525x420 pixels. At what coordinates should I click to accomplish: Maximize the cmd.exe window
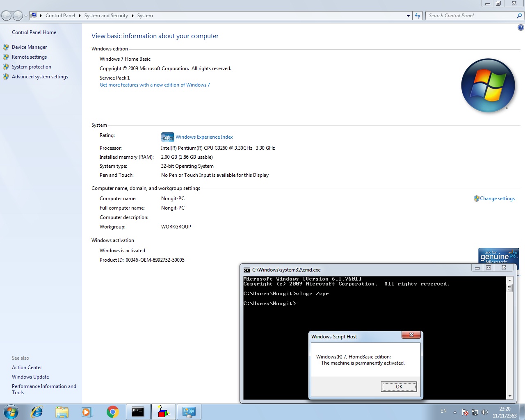(488, 268)
